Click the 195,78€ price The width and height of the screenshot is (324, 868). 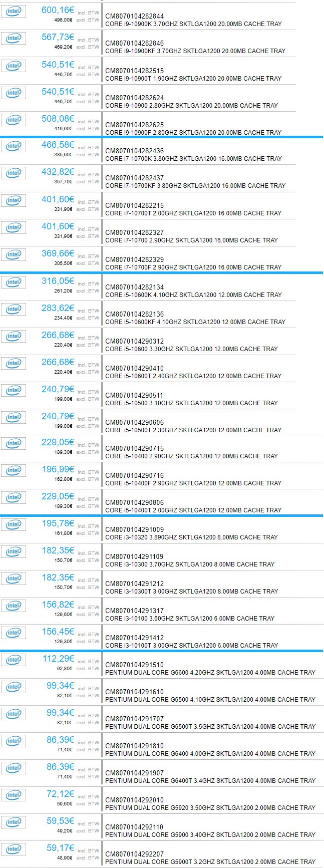click(x=58, y=523)
